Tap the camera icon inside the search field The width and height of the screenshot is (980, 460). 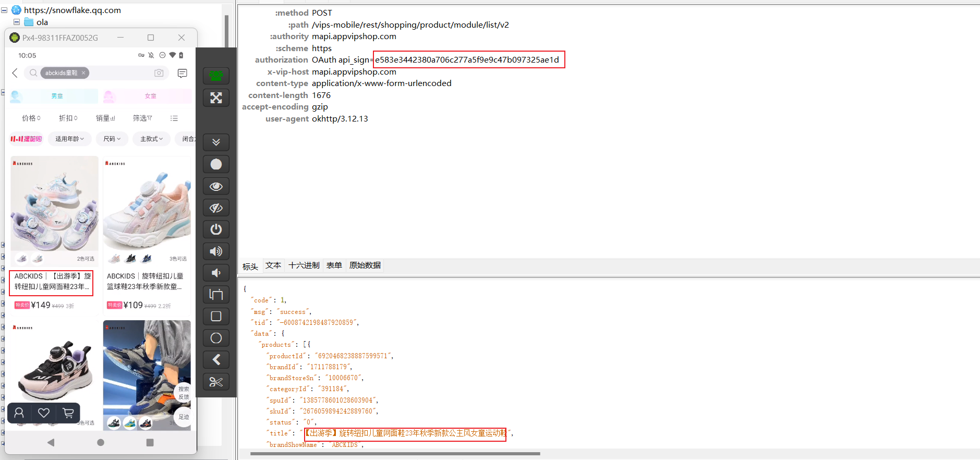click(159, 73)
